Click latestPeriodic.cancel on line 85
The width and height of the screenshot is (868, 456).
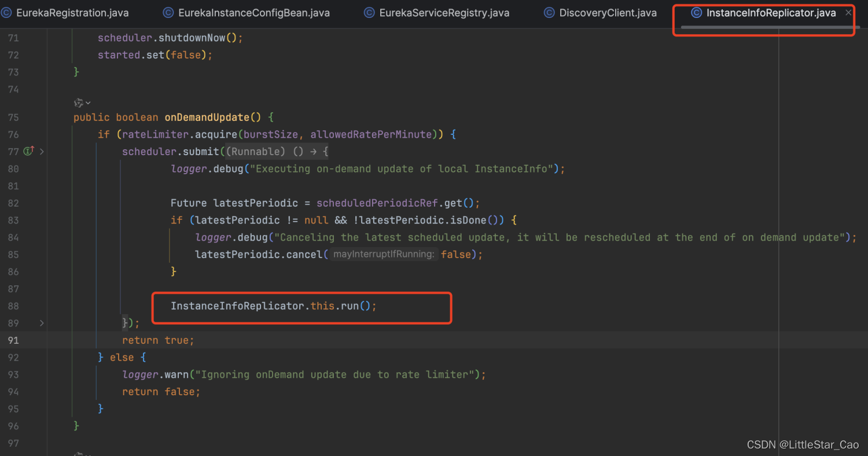(259, 255)
